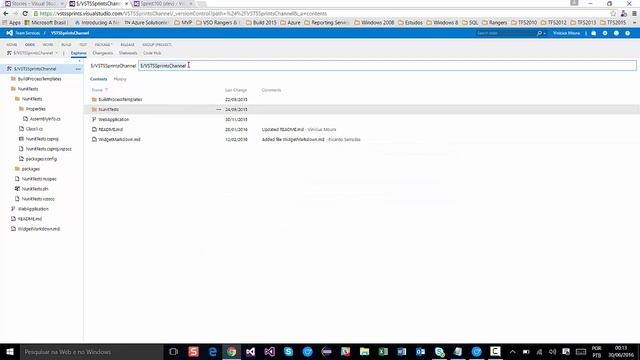Open WidgetMarkdown.md in the file list
640x360 pixels.
click(119, 140)
